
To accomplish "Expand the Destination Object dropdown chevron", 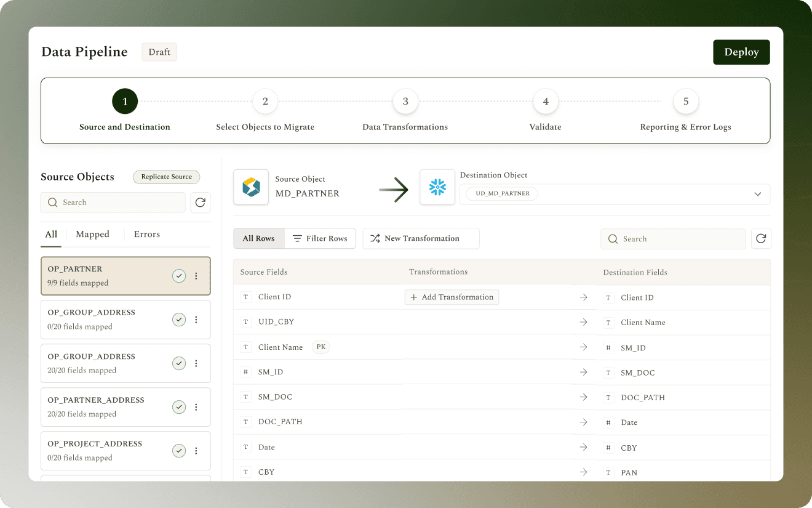I will [757, 194].
